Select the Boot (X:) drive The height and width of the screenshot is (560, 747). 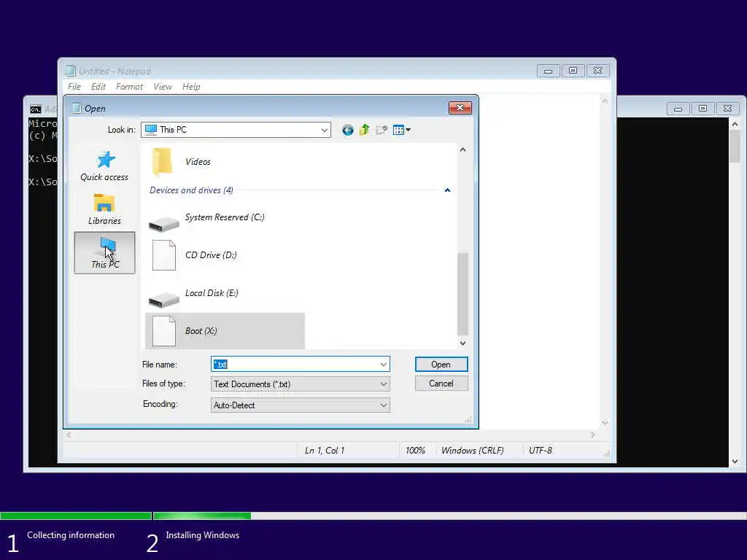click(225, 331)
